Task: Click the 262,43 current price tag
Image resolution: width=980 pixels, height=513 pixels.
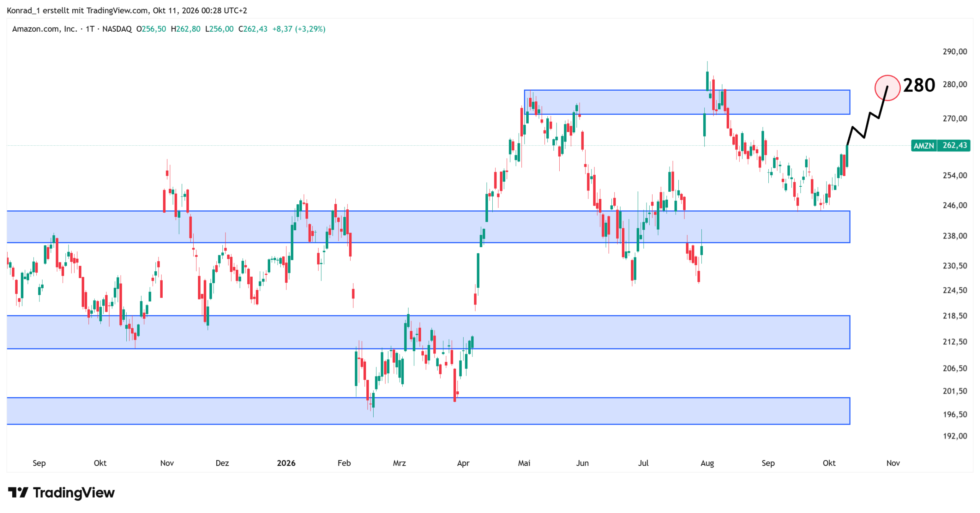Action: tap(954, 146)
